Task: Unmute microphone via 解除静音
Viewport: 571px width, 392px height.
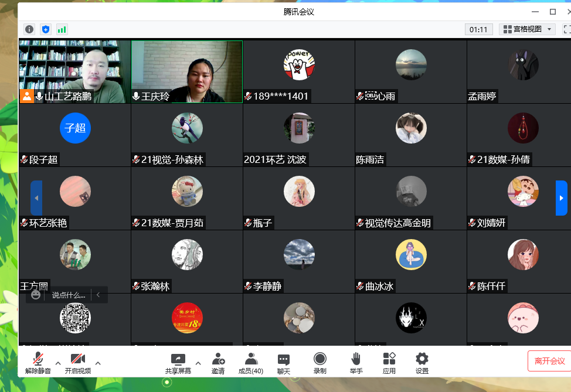Action: [x=38, y=363]
